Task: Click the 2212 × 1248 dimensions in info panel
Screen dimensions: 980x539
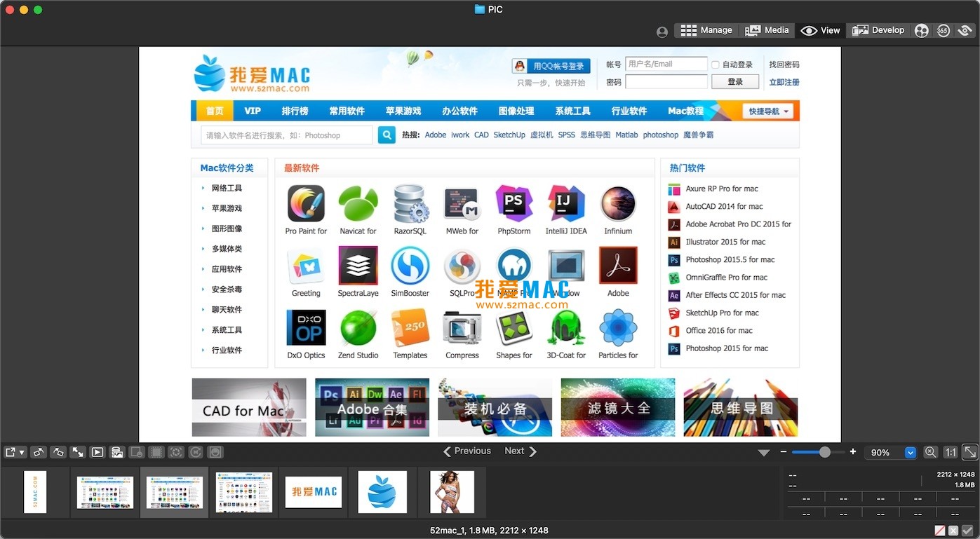Action: click(955, 475)
